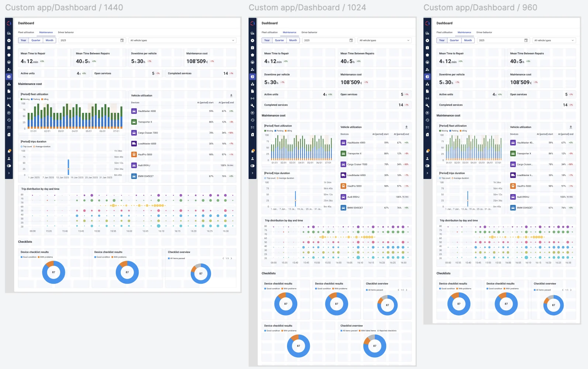The image size is (588, 369).
Task: Switch period to Quarter in the 960 frame
Action: point(454,40)
